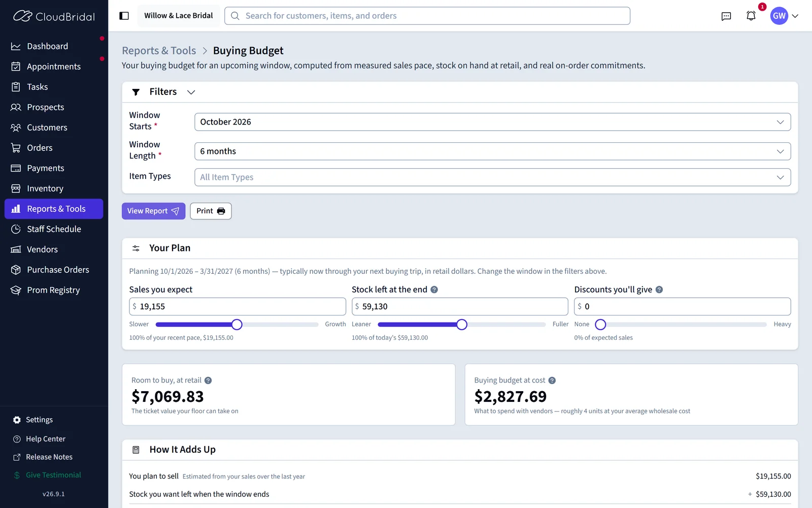Click the Orders cart icon
Image resolution: width=812 pixels, height=508 pixels.
[16, 148]
